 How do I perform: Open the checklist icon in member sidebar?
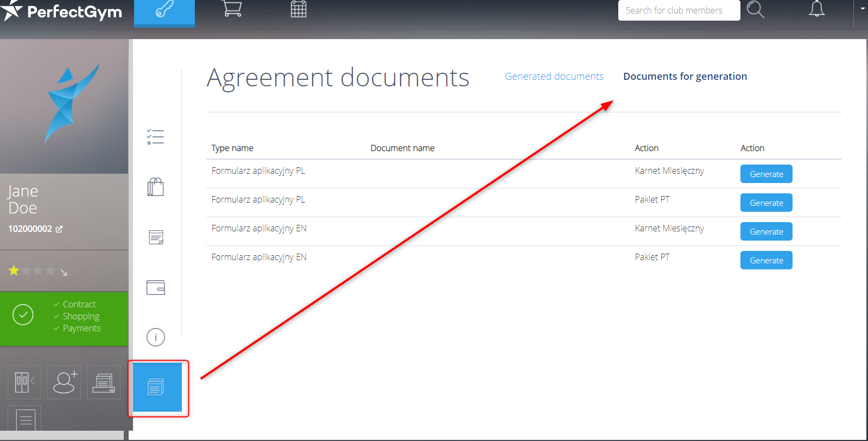[x=155, y=137]
